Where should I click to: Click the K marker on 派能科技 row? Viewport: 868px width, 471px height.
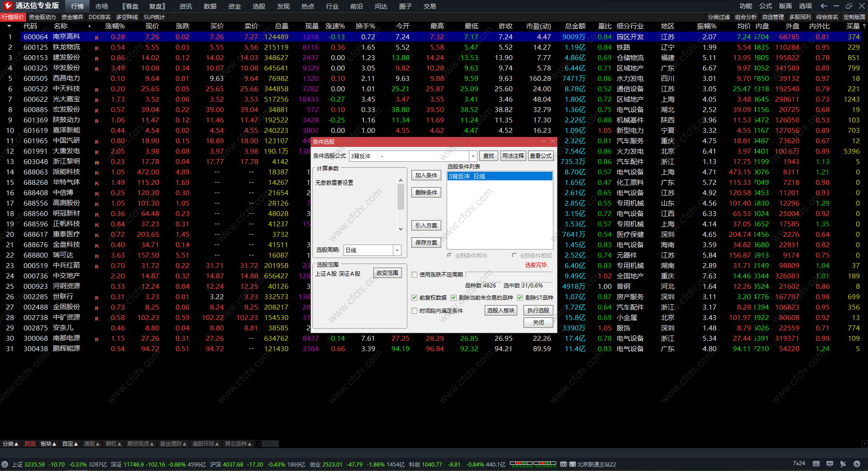click(97, 173)
